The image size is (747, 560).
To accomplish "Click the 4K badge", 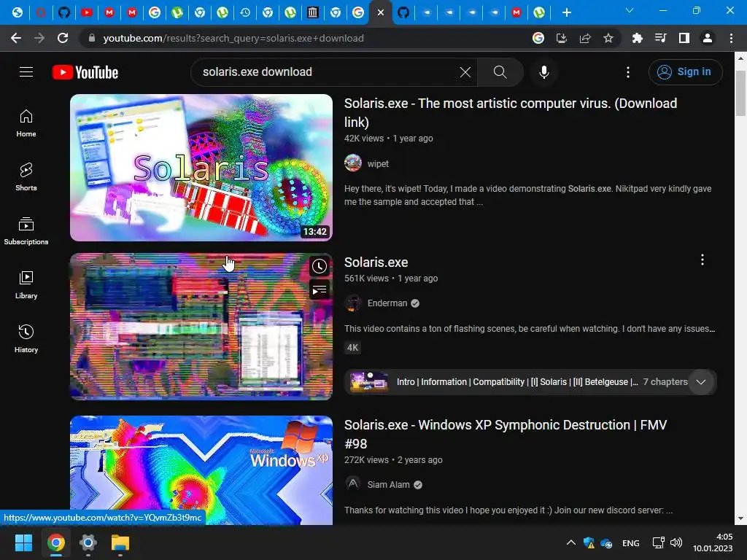I will pos(352,348).
